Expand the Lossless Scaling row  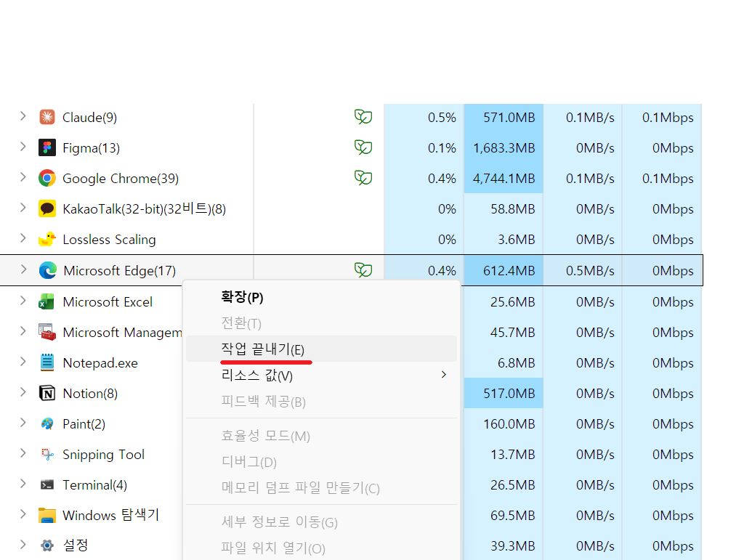click(23, 238)
